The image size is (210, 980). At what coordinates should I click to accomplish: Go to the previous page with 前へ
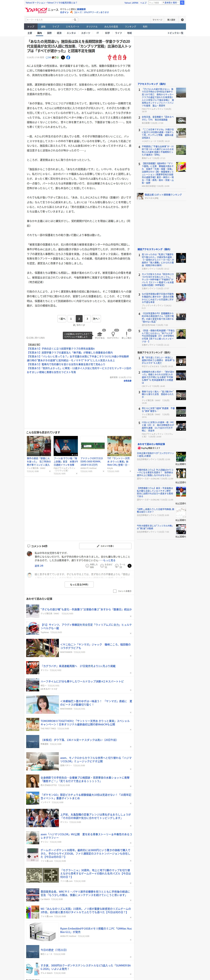point(62,318)
